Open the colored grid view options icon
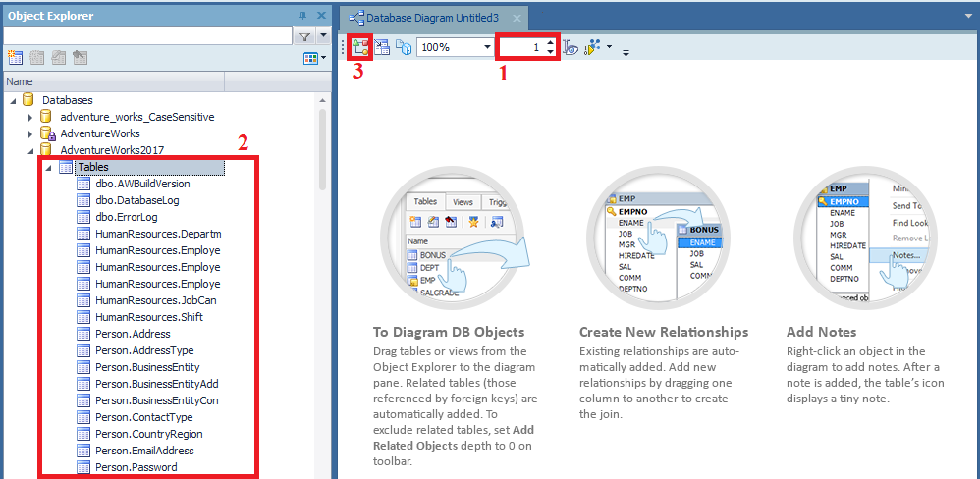 click(x=311, y=59)
